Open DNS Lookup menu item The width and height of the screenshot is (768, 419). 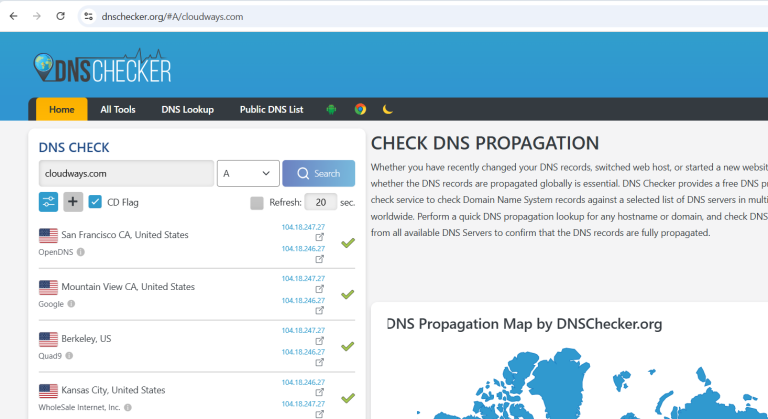[x=188, y=109]
